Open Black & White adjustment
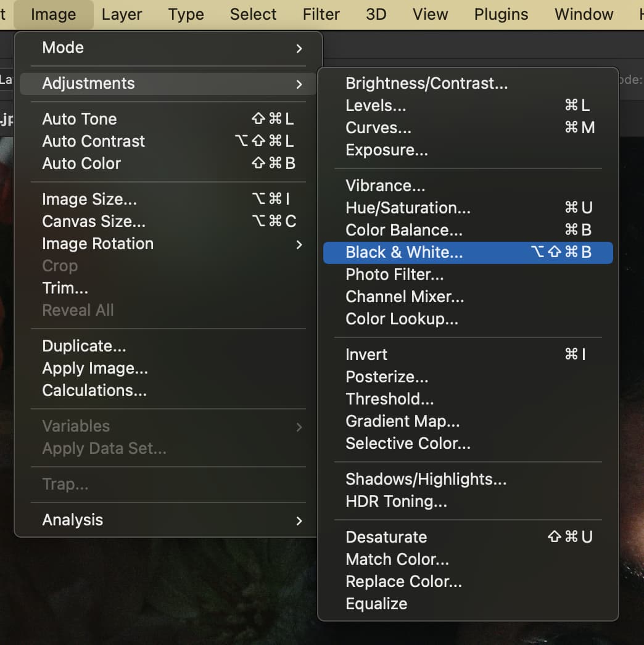The height and width of the screenshot is (645, 644). pyautogui.click(x=468, y=252)
